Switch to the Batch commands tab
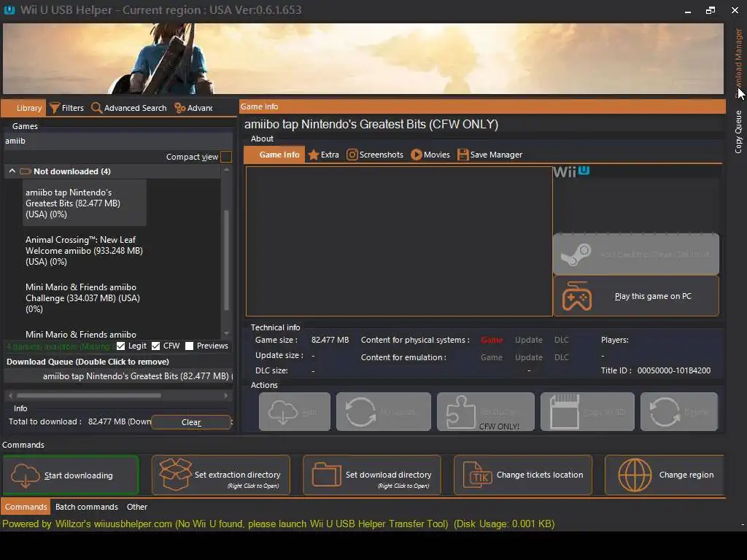Screen dimensions: 747x560 click(x=87, y=507)
